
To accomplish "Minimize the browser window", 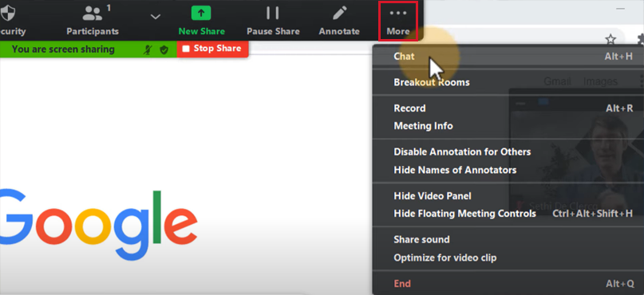I will (x=621, y=8).
